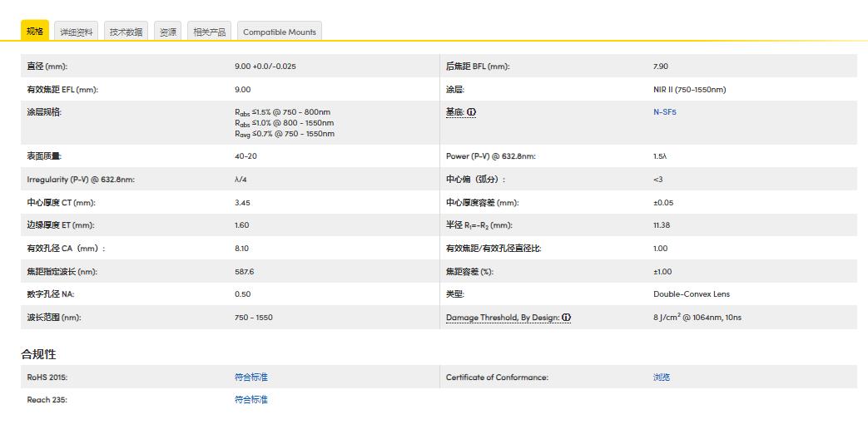Click the diameter value 9.00 +0.0/-0.025
Image resolution: width=868 pixels, height=434 pixels.
pos(265,67)
